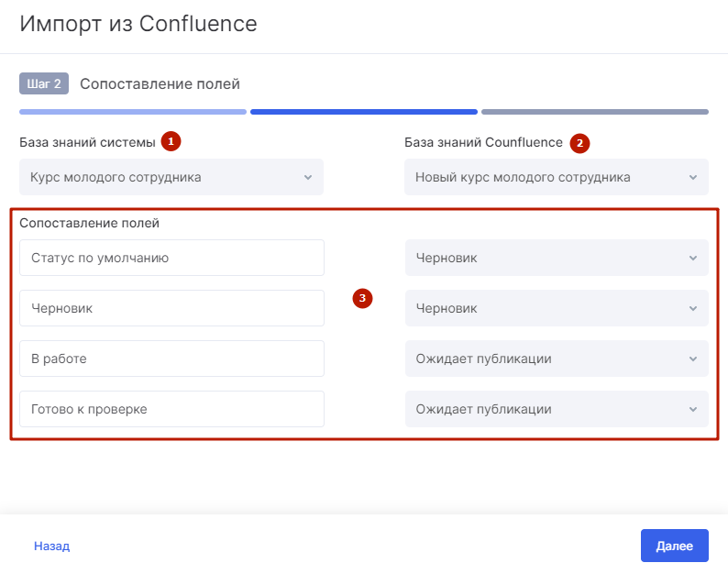The width and height of the screenshot is (728, 574).
Task: Click chevron arrow of Курс молодого сотрудника
Action: [x=308, y=177]
